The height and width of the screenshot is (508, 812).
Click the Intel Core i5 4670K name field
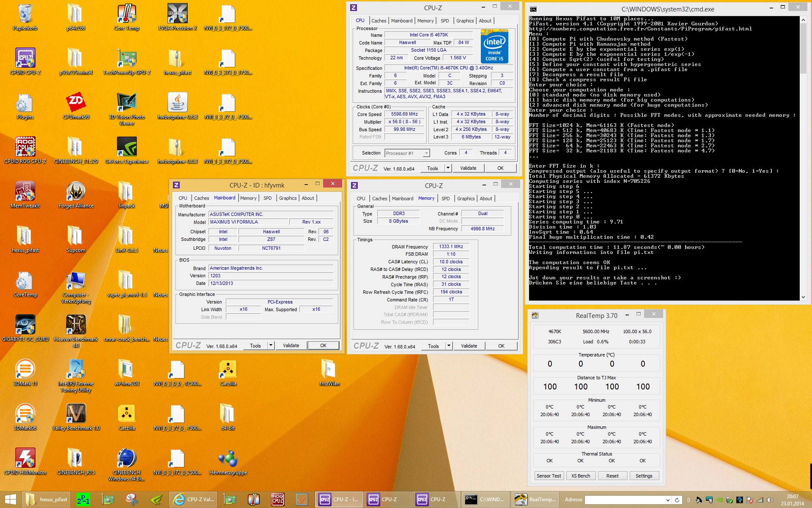click(429, 35)
